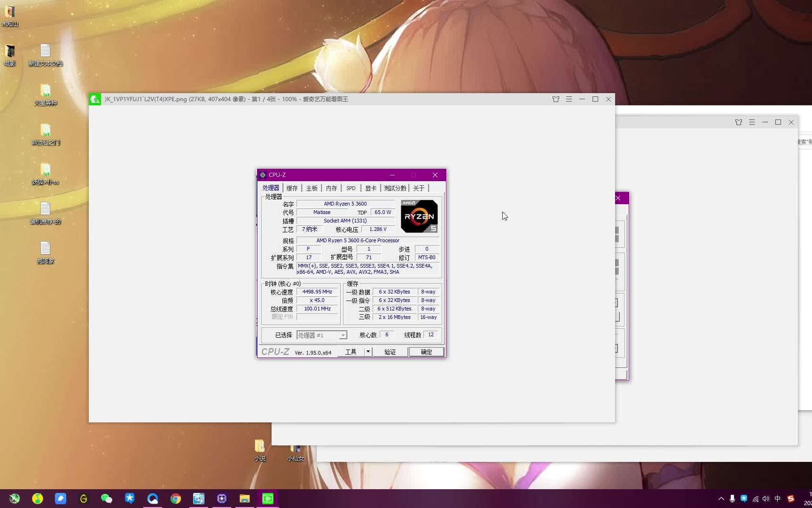Image resolution: width=812 pixels, height=508 pixels.
Task: Close the purple window behind the viewer
Action: 618,198
